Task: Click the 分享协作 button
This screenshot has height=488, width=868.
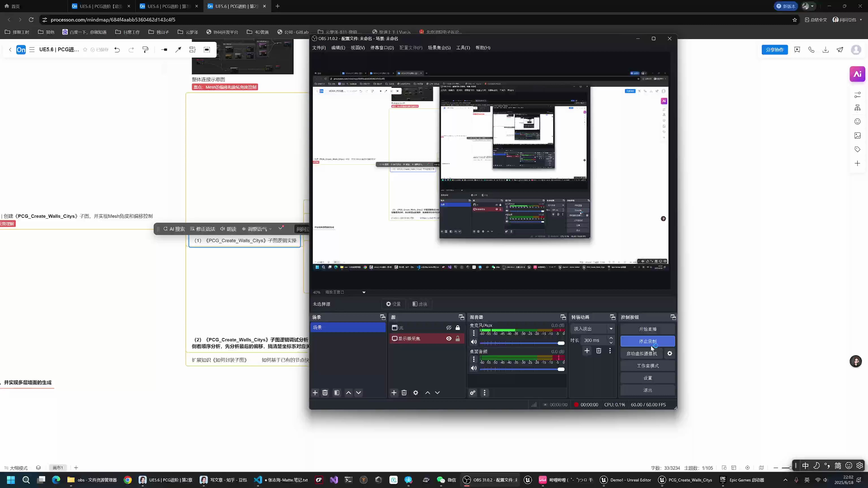Action: coord(774,50)
